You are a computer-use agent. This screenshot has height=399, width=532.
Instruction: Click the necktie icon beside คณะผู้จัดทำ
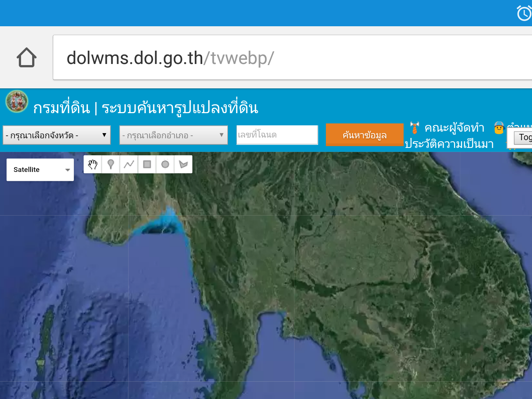(415, 128)
